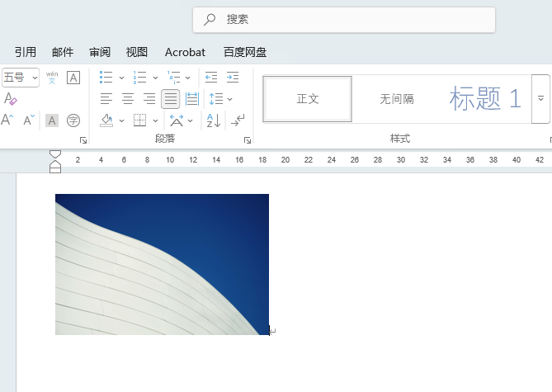
Task: Center the paragraph text
Action: [x=128, y=99]
